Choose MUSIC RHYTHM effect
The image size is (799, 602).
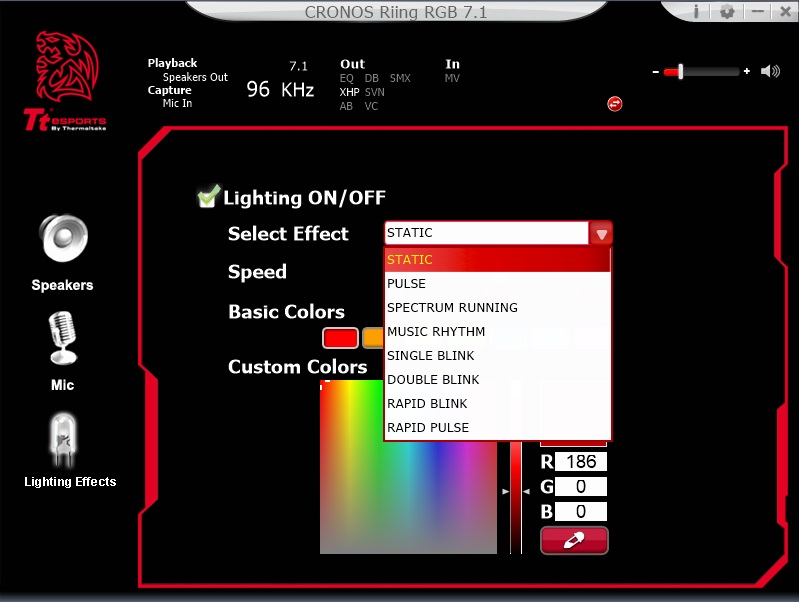[x=497, y=331]
